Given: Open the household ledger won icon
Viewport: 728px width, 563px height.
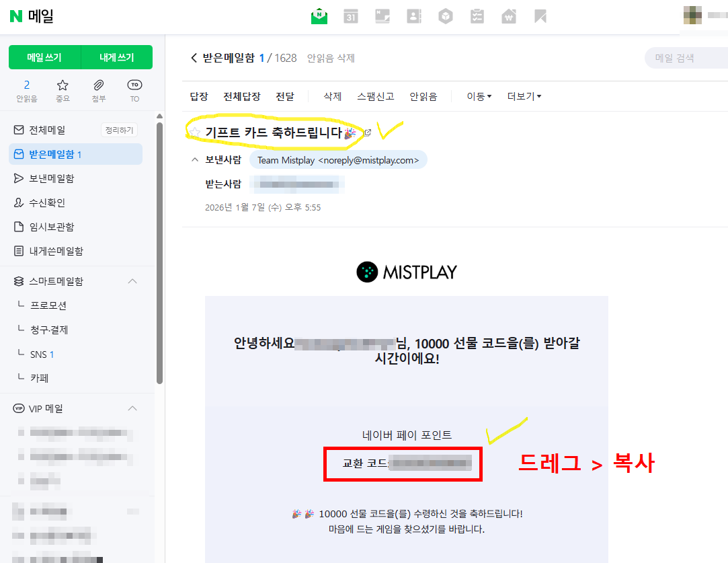Looking at the screenshot, I should point(509,16).
